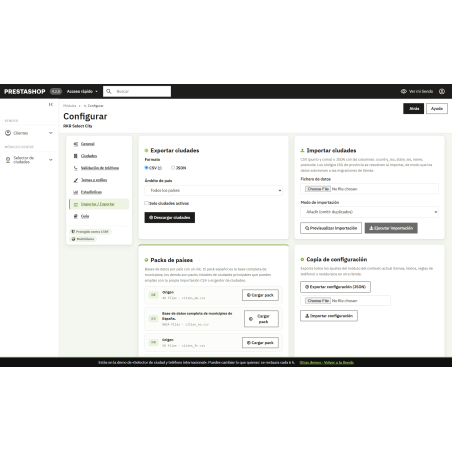Click the upload icon beside Importar ciudades
Viewport: 452px width, 452px height.
302,151
